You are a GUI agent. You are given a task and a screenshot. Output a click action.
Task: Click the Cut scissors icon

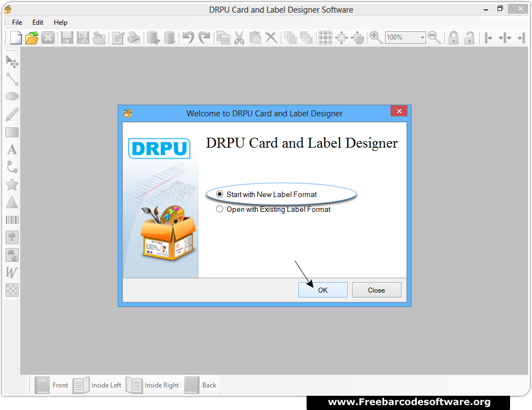[239, 38]
